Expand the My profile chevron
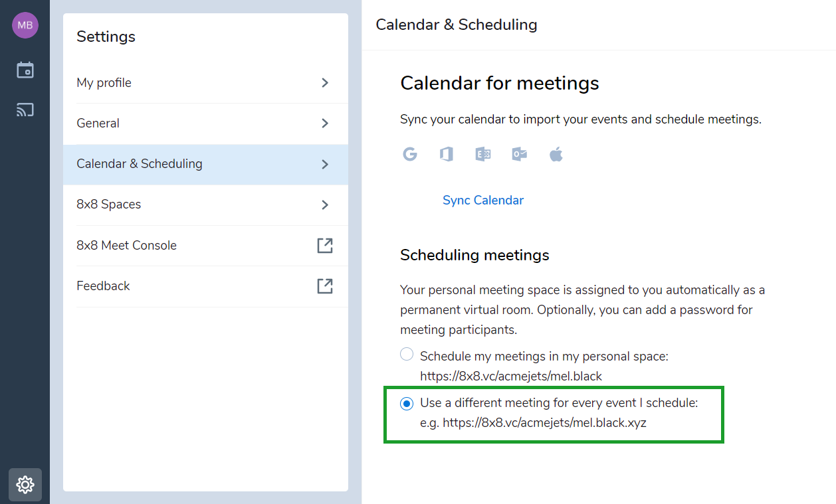The width and height of the screenshot is (836, 504). point(325,83)
